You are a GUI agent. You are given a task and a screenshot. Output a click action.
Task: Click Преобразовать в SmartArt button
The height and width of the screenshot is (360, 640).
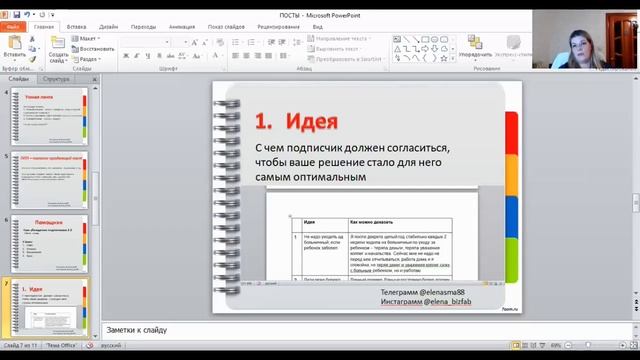tap(347, 59)
